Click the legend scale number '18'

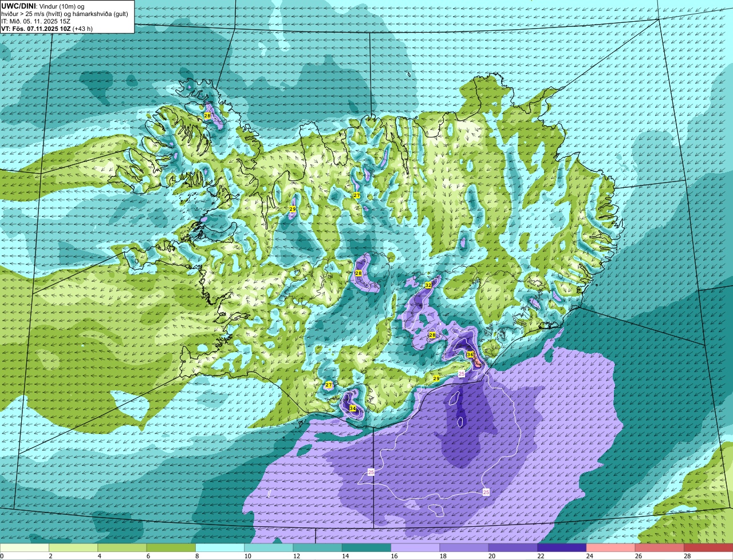click(443, 556)
